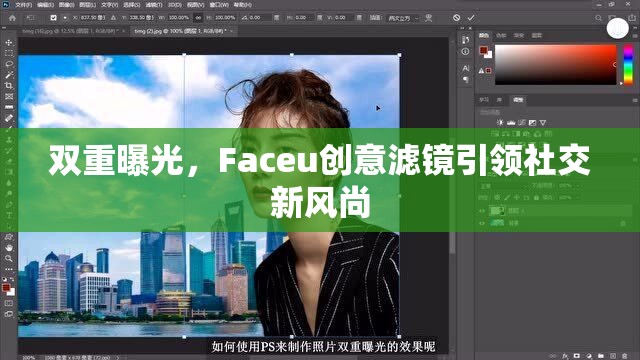The width and height of the screenshot is (640, 360).
Task: Change screen mode at toolbar bottom
Action: click(x=9, y=314)
